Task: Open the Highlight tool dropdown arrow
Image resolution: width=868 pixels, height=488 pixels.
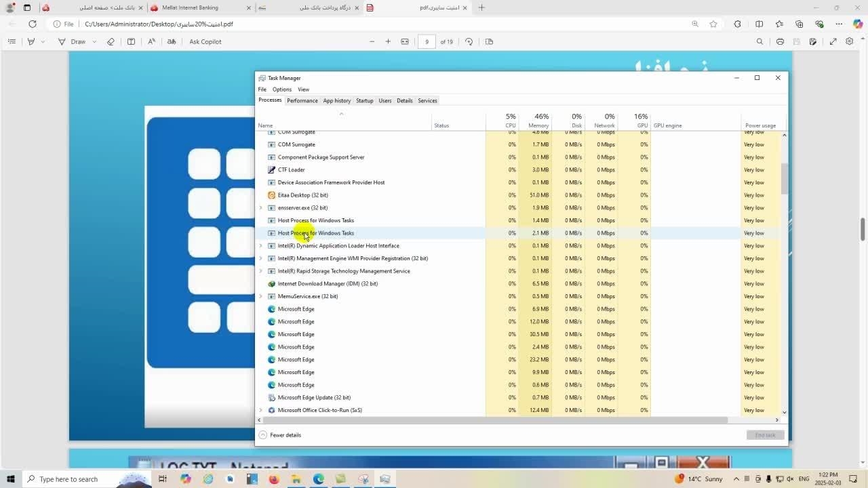Action: [43, 42]
